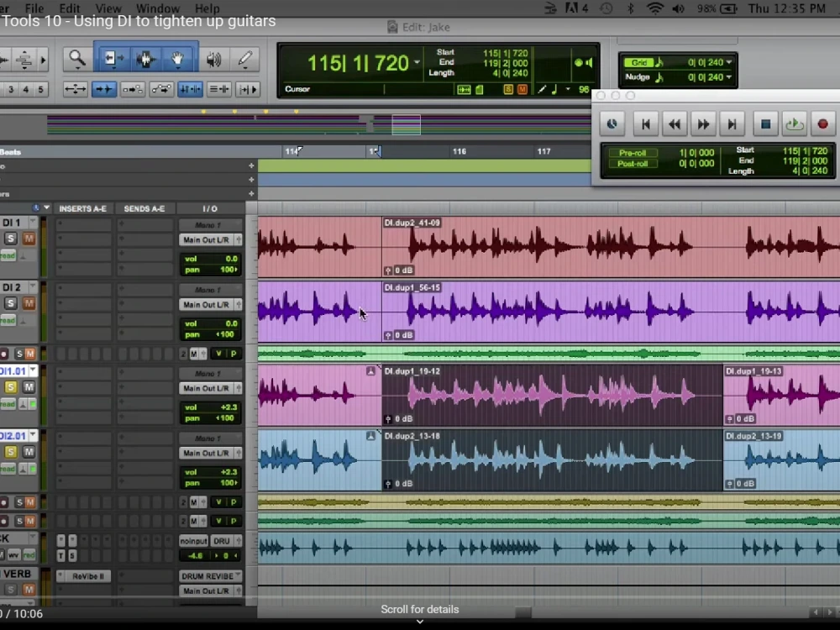The width and height of the screenshot is (840, 630).
Task: Click DI 1 automation mode read button
Action: [x=8, y=255]
